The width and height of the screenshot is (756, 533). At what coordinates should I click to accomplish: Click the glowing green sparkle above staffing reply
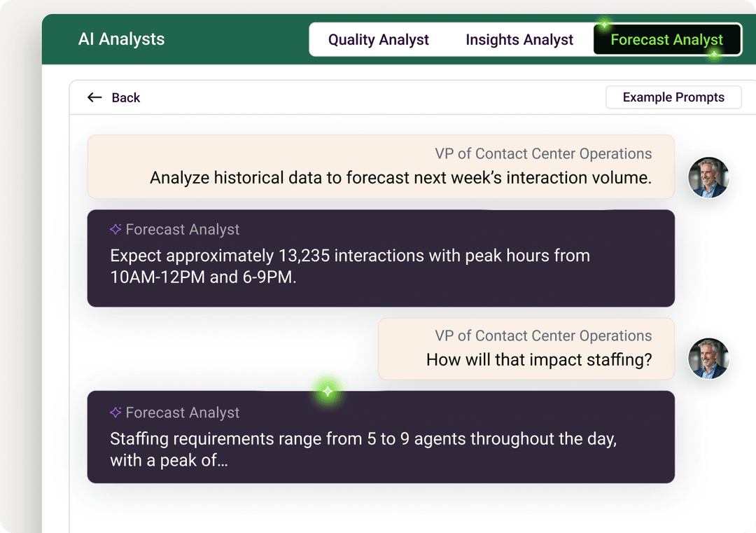326,391
